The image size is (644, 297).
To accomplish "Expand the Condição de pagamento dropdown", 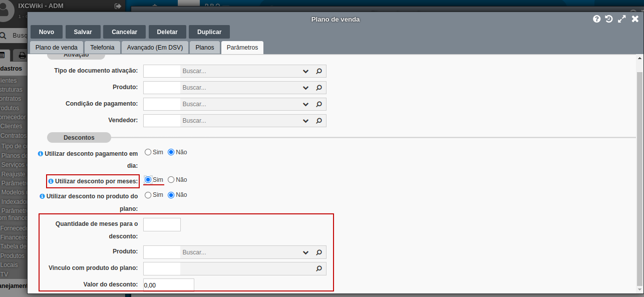I will [x=305, y=104].
